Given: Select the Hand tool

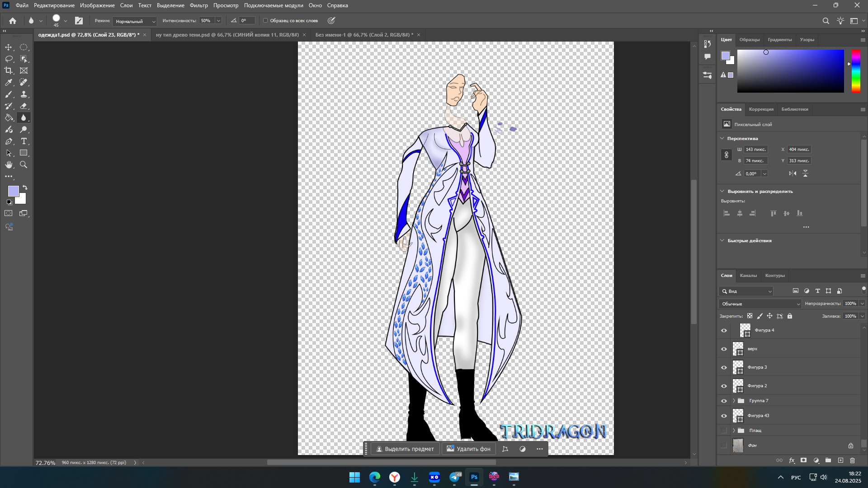Looking at the screenshot, I should (9, 164).
